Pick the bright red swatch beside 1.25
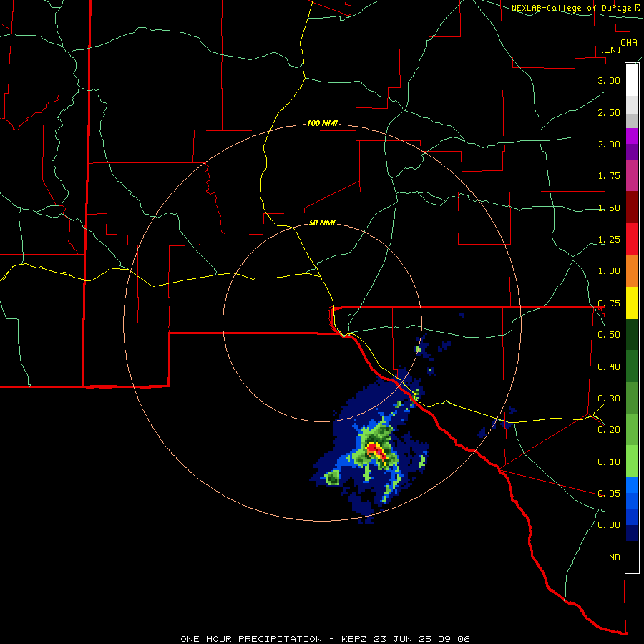Screen dimensions: 644x644 point(632,239)
